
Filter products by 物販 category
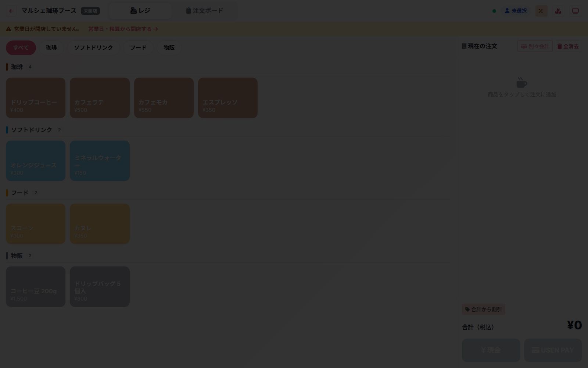[x=169, y=48]
